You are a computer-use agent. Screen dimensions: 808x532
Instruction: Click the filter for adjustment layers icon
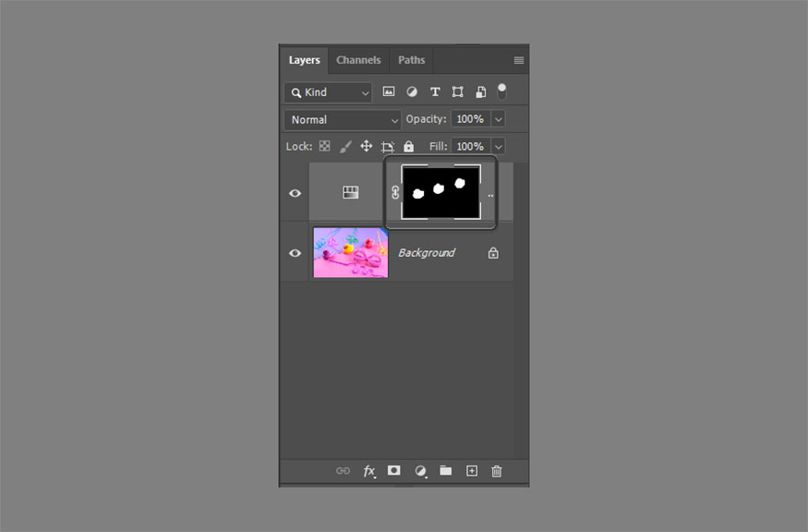(412, 91)
